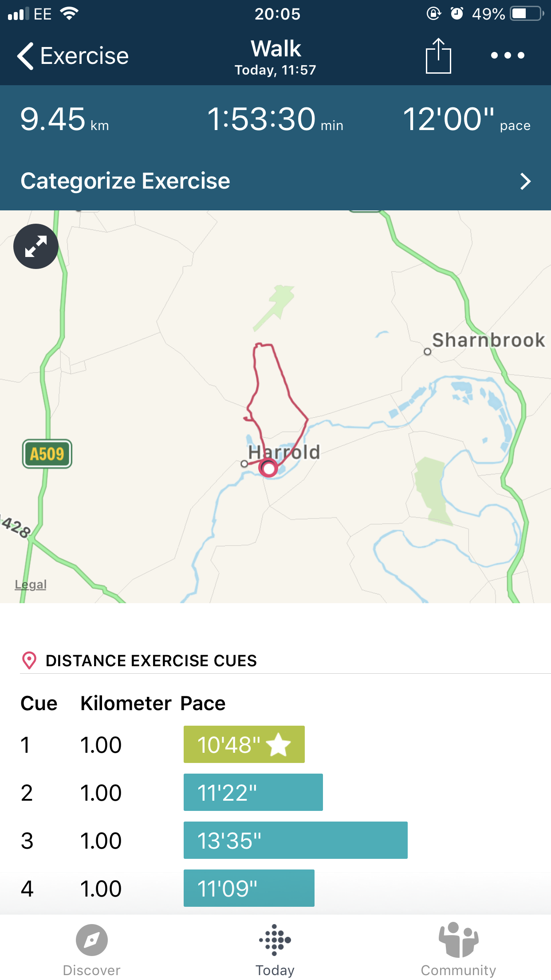
Task: Tap the Discover compass icon
Action: tap(92, 940)
